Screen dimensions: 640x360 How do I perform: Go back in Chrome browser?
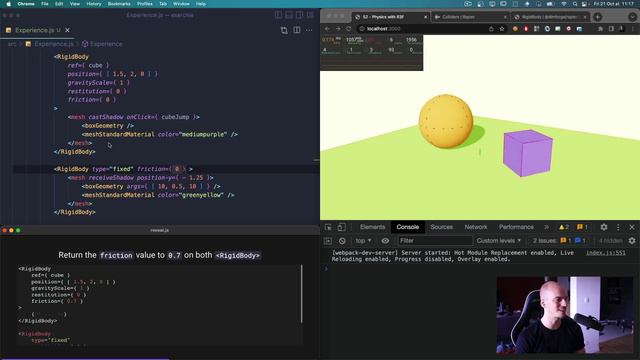327,29
